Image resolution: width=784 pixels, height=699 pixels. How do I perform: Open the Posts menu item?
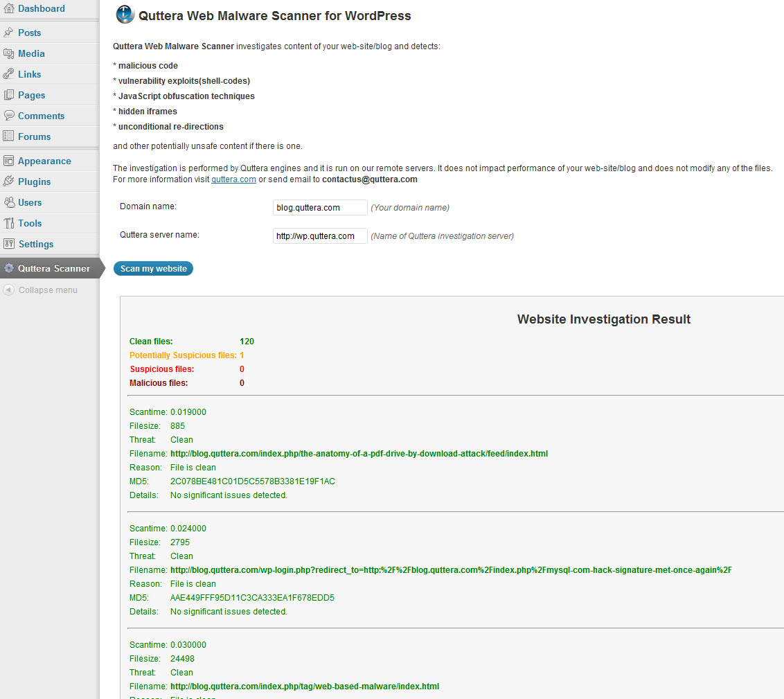tap(30, 33)
